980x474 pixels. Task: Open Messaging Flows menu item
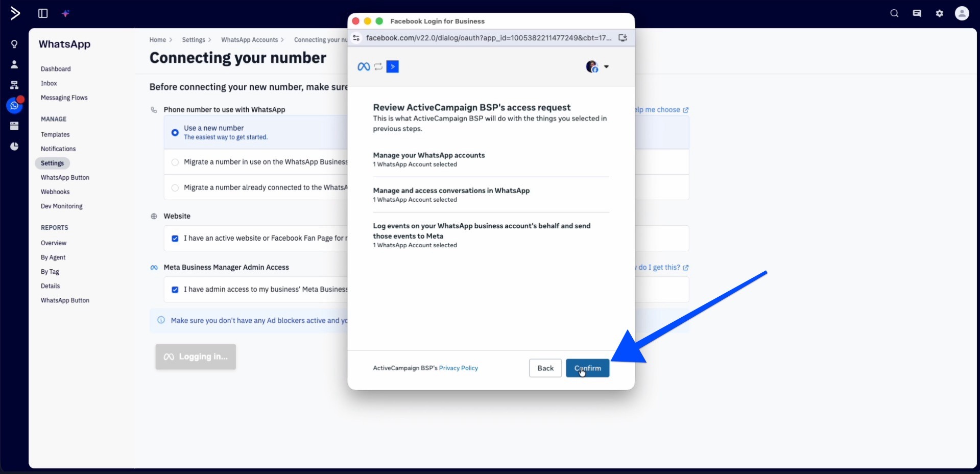(64, 98)
